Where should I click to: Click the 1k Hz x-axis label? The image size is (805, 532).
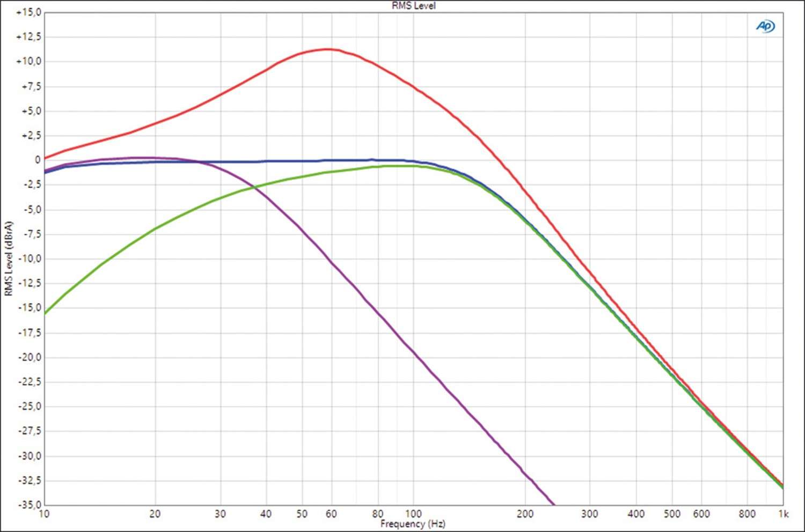click(784, 514)
